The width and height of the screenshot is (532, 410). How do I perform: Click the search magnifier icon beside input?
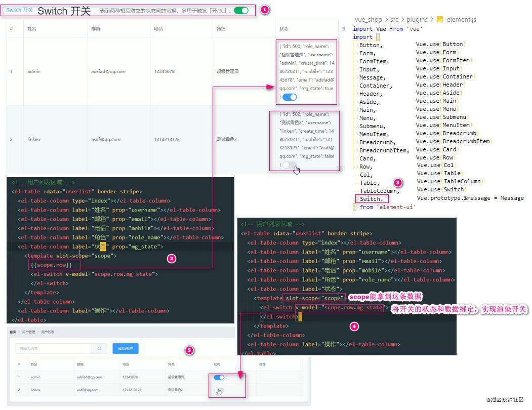(99, 348)
